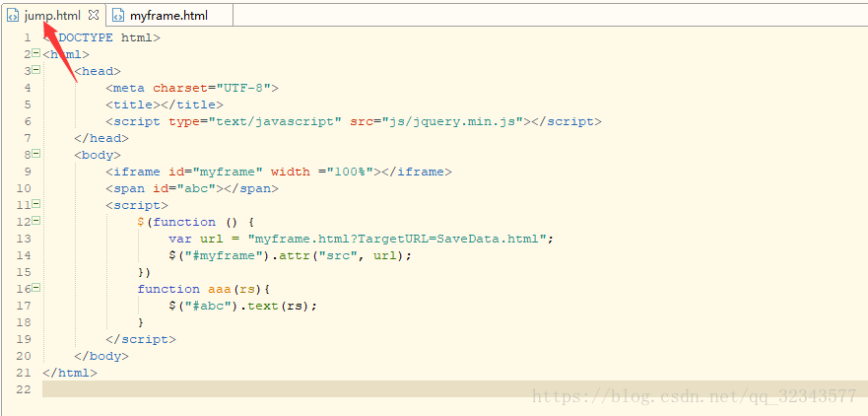Switch to the jump.html editor tab
This screenshot has width=868, height=416.
click(52, 16)
